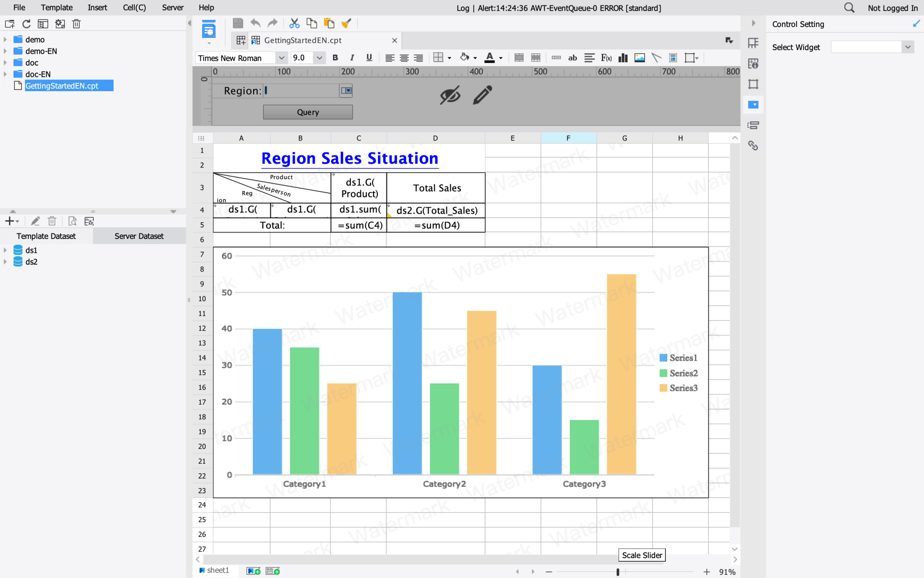The height and width of the screenshot is (578, 924).
Task: Click the Not Logged In link
Action: tap(892, 8)
